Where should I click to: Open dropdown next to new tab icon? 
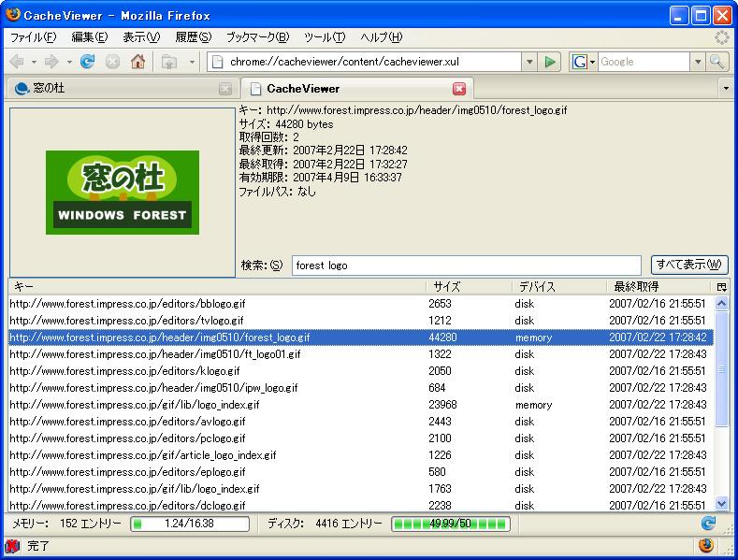(x=192, y=62)
